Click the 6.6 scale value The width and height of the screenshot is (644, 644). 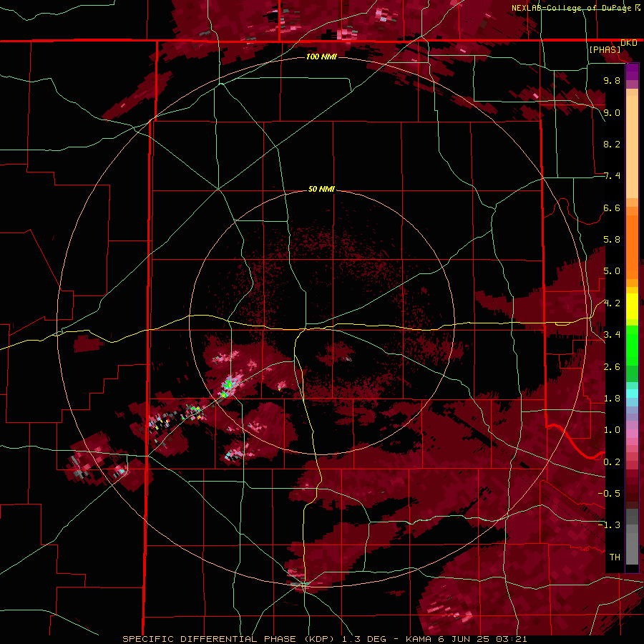tap(612, 208)
